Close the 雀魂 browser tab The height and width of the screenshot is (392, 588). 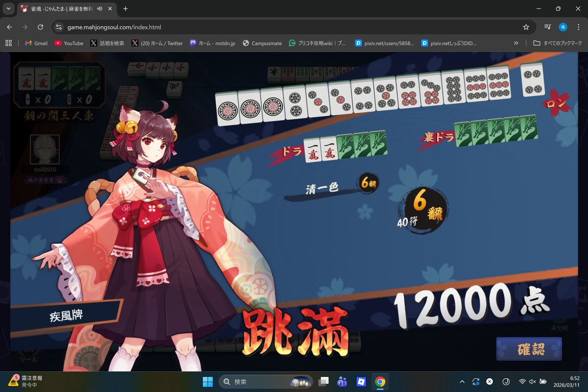click(110, 8)
